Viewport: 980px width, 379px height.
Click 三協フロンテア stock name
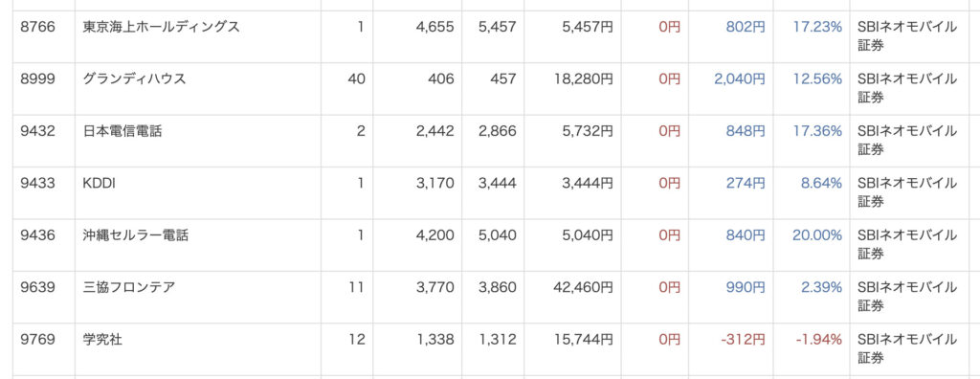(x=129, y=288)
